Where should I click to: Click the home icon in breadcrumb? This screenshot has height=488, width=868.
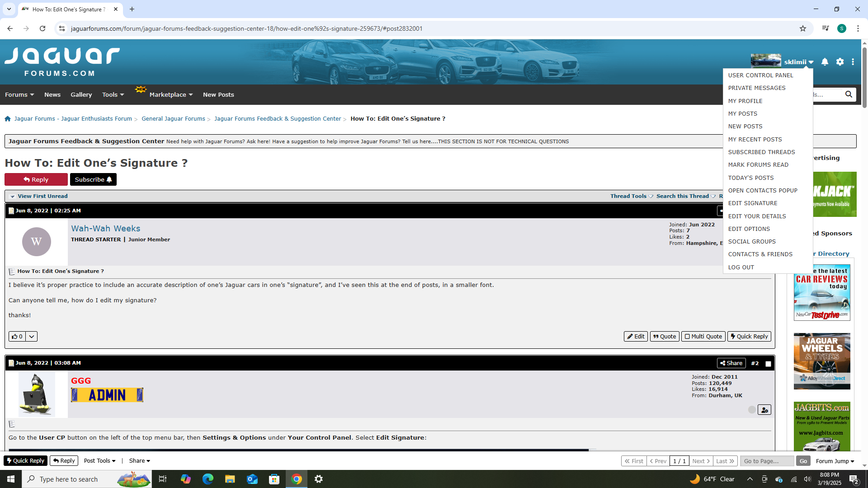[8, 119]
